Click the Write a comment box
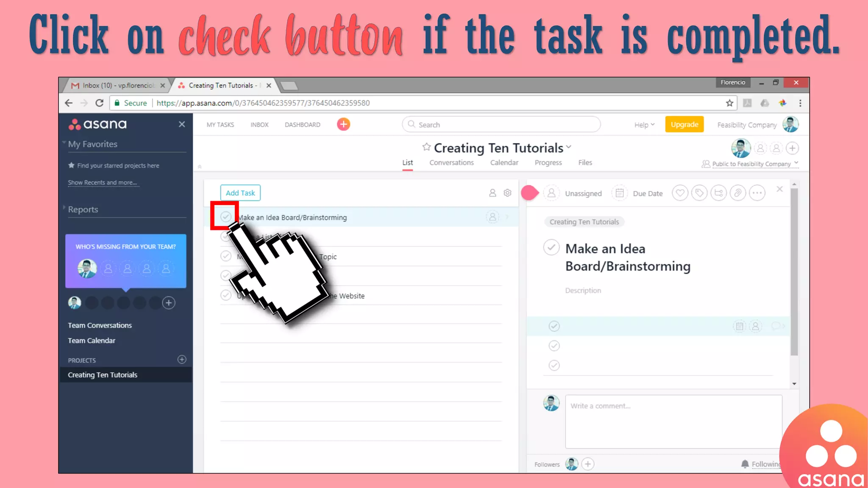 [x=673, y=421]
